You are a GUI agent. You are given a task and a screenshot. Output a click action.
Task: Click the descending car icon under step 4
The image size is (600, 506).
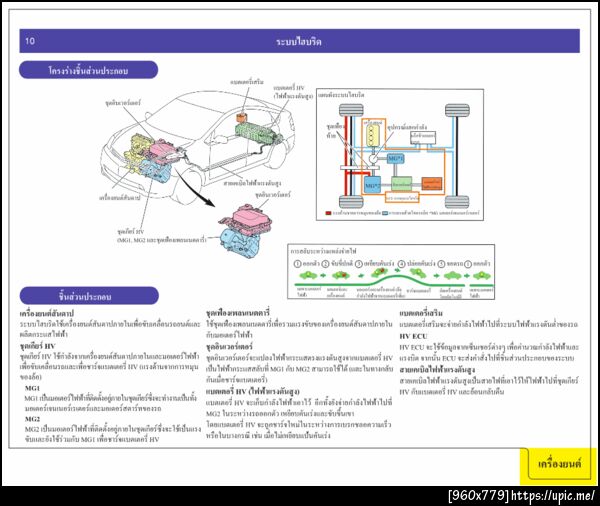point(417,273)
